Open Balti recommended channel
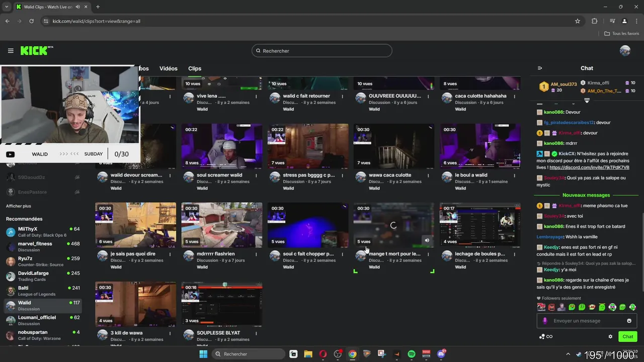 [43, 291]
